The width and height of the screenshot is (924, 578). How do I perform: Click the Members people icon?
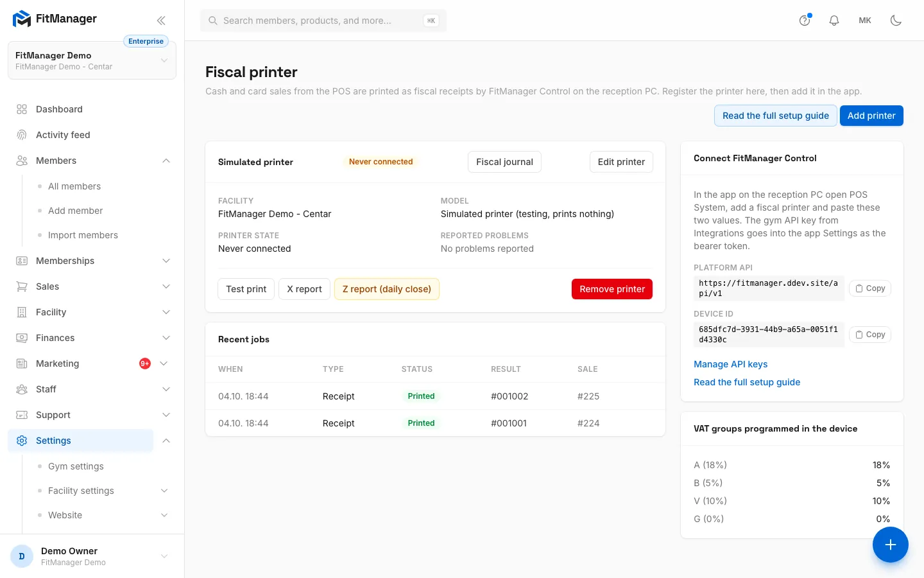point(22,161)
